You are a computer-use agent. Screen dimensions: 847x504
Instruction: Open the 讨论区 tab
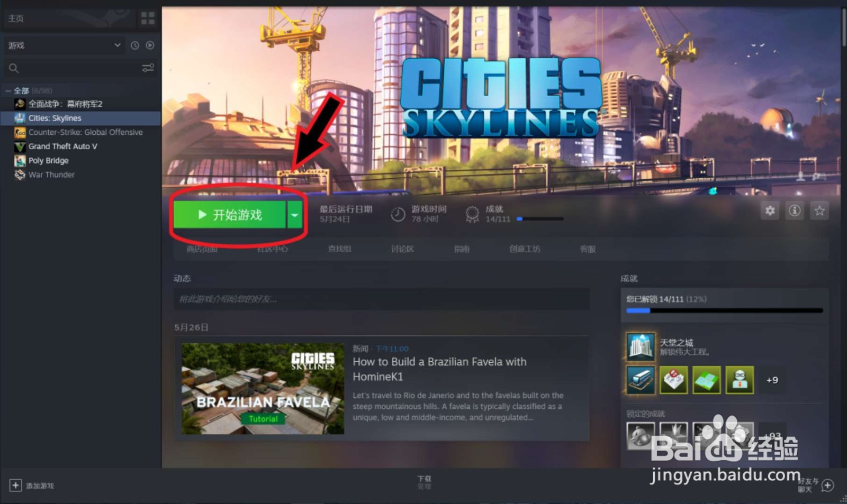402,249
